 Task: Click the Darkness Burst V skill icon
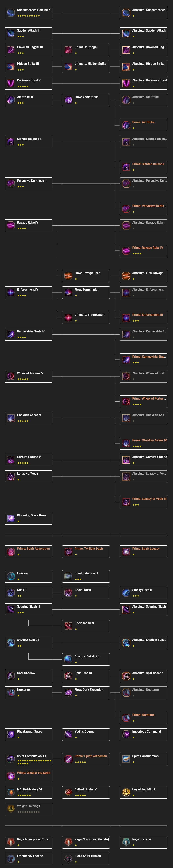coord(9,83)
